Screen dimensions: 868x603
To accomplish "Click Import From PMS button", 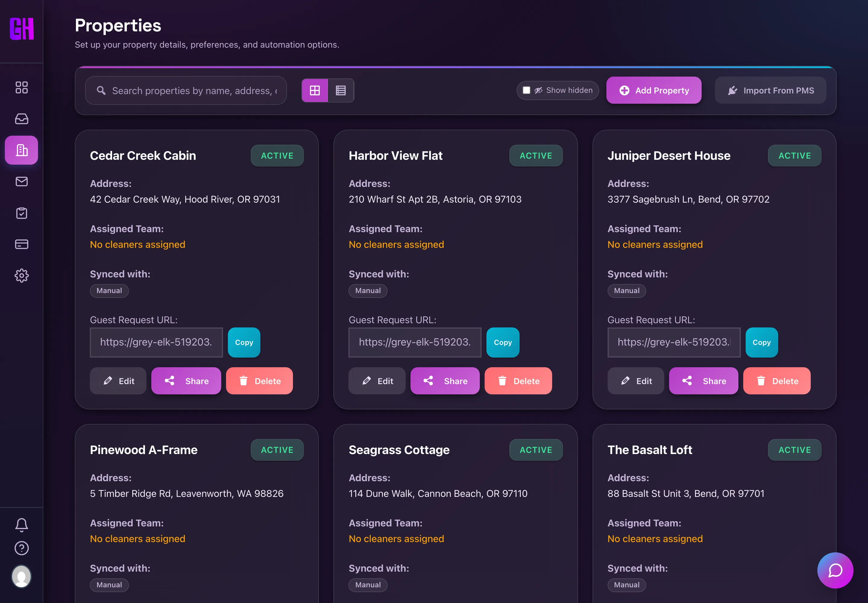I will tap(770, 90).
